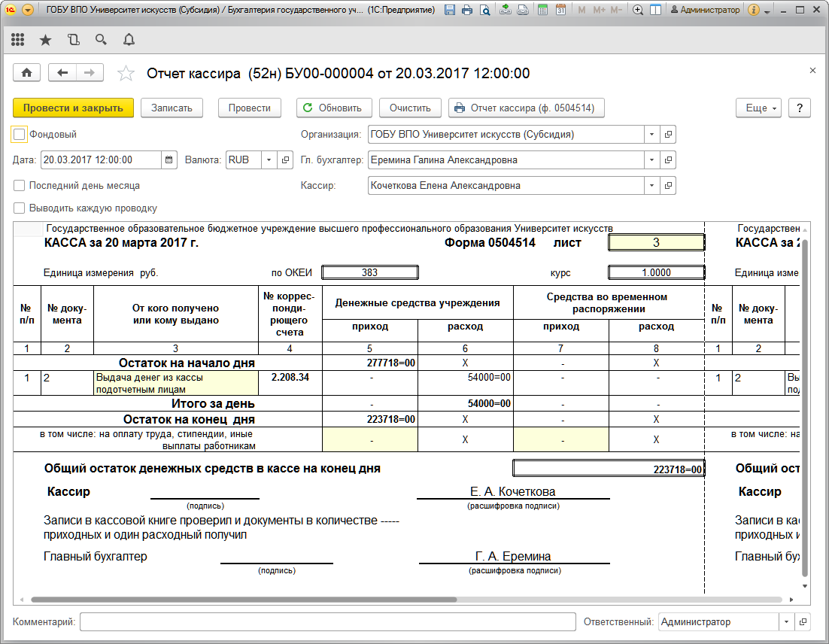Save the document with the diskette icon
This screenshot has height=644, width=829.
pyautogui.click(x=450, y=10)
